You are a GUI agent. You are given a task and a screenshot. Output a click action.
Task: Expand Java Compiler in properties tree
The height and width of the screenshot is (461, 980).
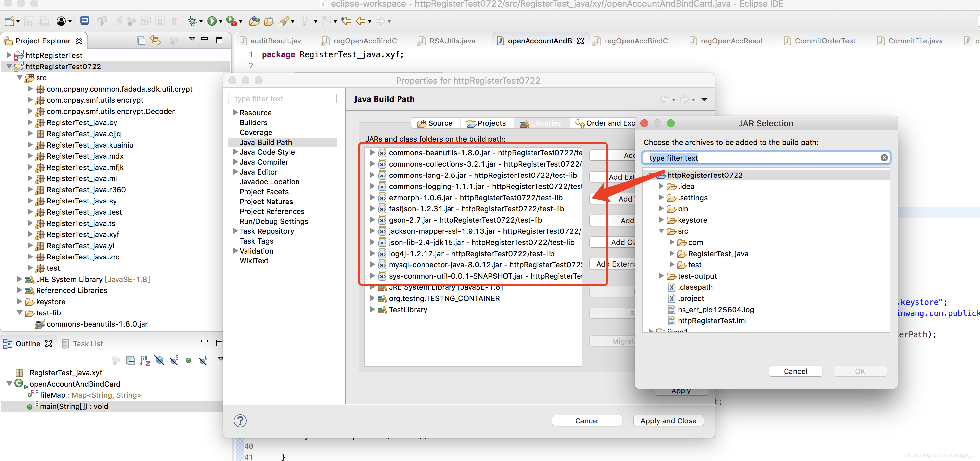click(x=236, y=162)
